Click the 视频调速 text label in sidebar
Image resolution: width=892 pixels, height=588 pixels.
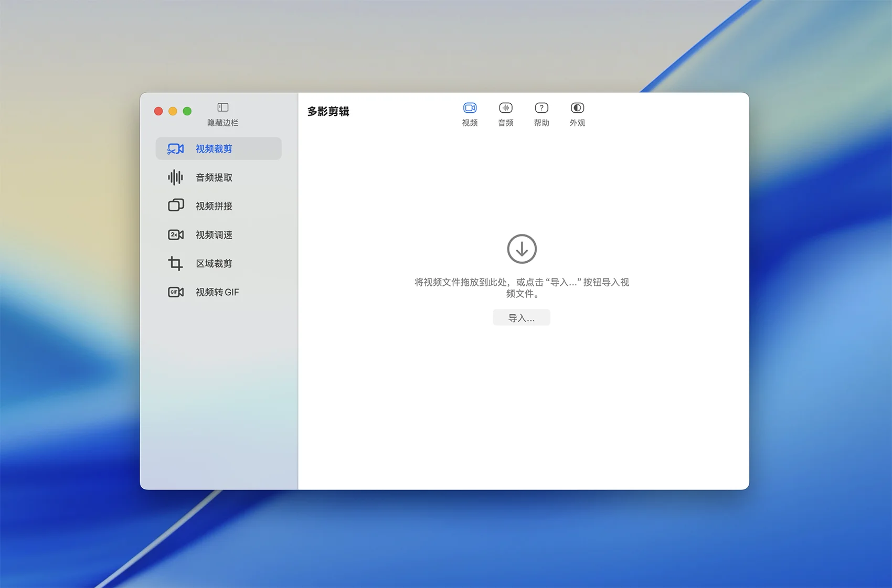214,235
